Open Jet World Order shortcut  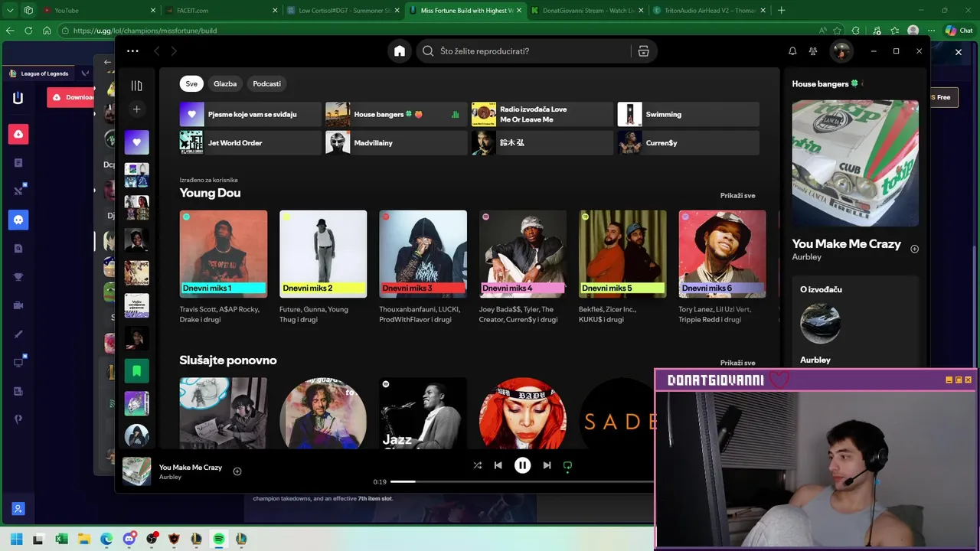pos(250,142)
